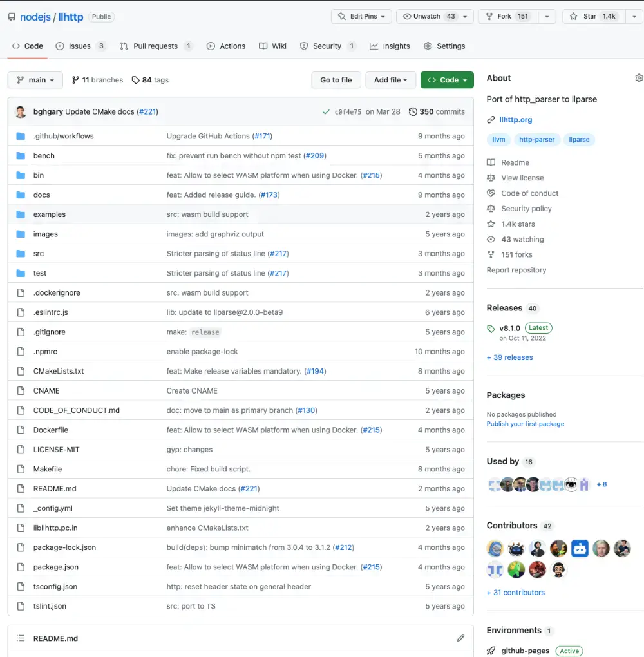
Task: Switch to the Pull requests tab
Action: pyautogui.click(x=155, y=46)
